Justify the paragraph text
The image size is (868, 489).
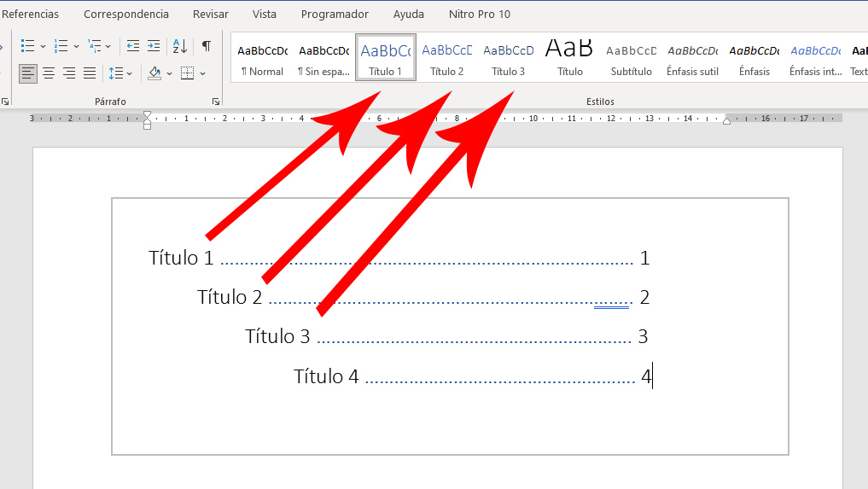(90, 73)
